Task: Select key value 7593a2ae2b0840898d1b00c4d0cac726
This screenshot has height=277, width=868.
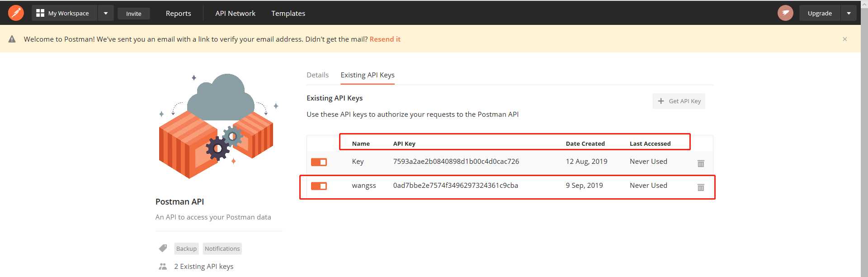Action: (456, 162)
